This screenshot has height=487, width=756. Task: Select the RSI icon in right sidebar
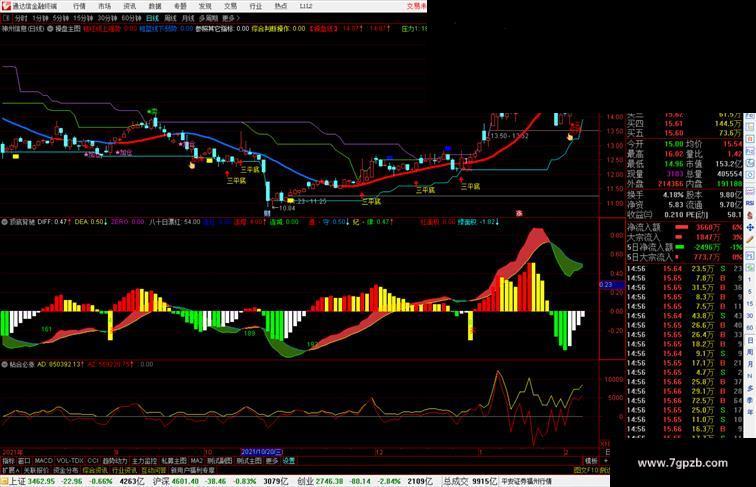click(x=750, y=203)
